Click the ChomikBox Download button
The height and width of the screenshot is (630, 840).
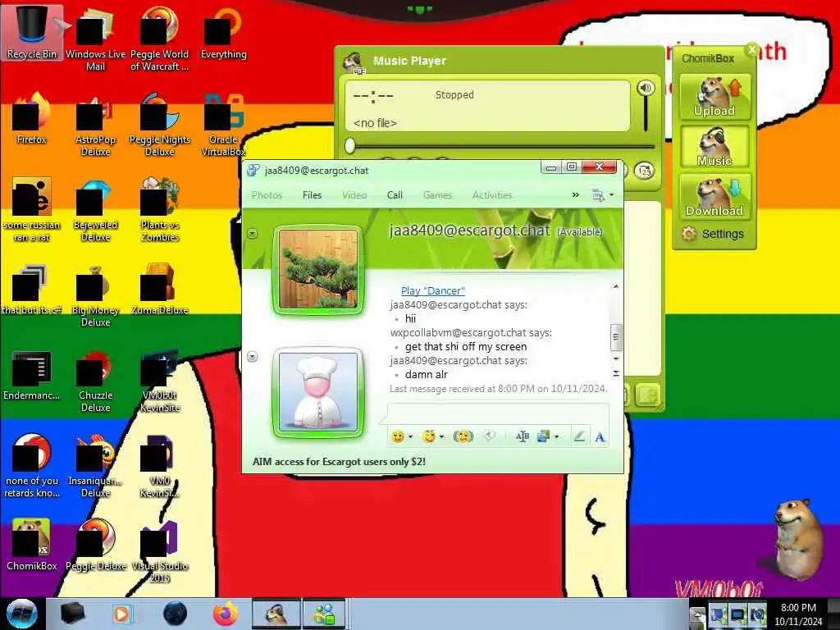tap(714, 197)
